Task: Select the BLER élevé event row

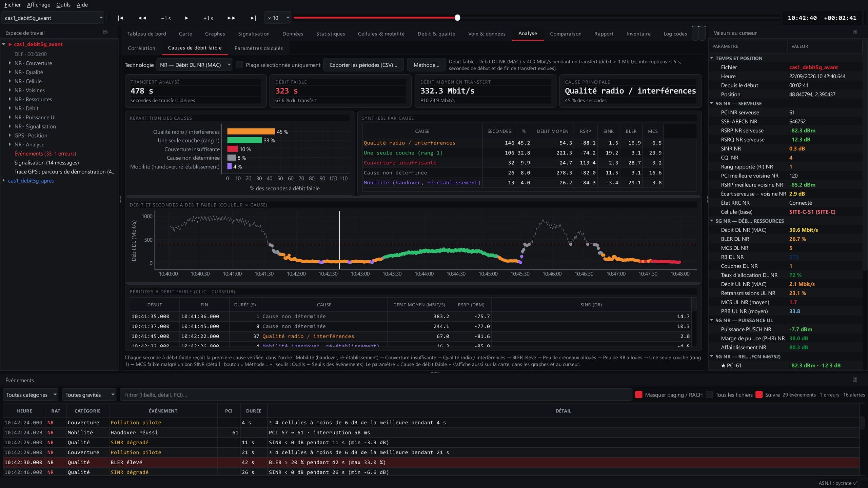Action: [431, 462]
